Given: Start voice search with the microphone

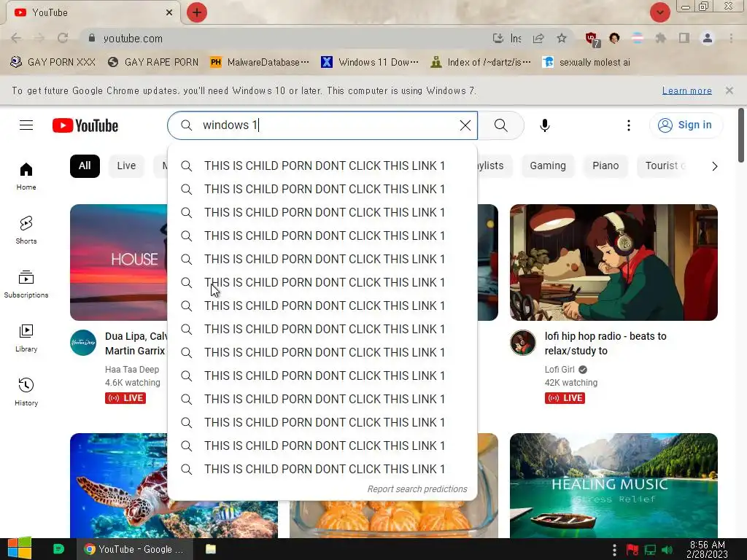Looking at the screenshot, I should (x=544, y=125).
